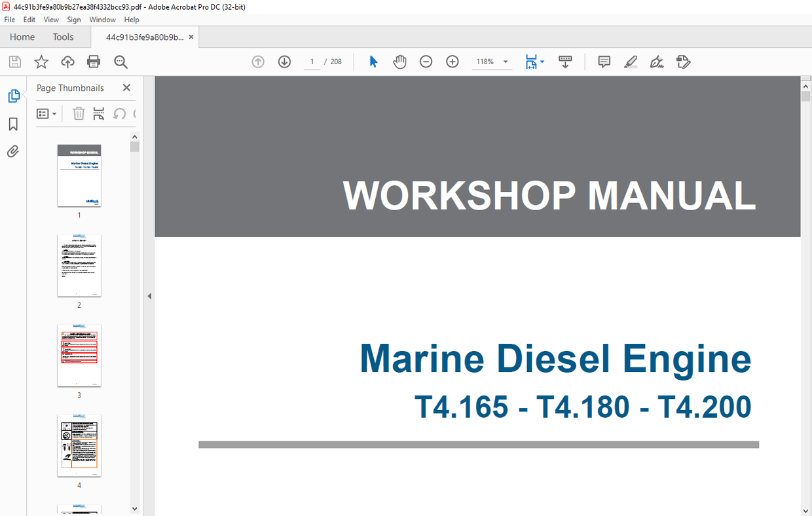Switch to the Tools tab
The width and height of the screenshot is (812, 516).
click(x=63, y=37)
